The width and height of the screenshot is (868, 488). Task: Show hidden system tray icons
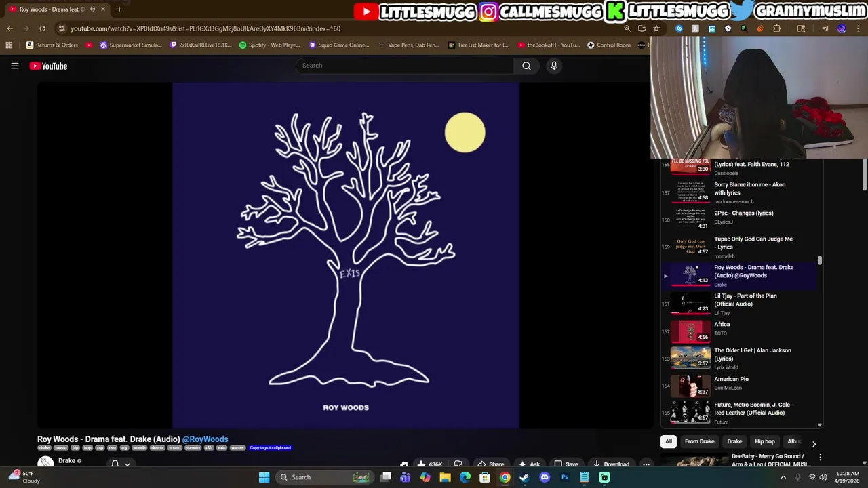pyautogui.click(x=783, y=477)
